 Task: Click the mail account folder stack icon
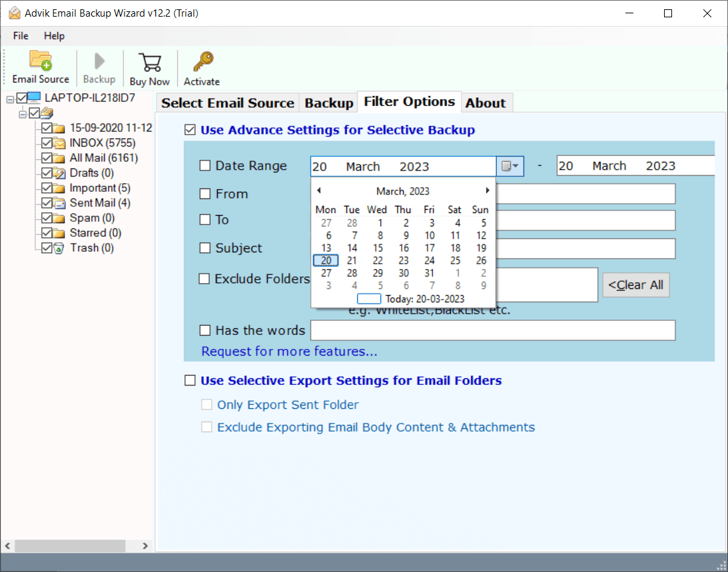coord(47,113)
